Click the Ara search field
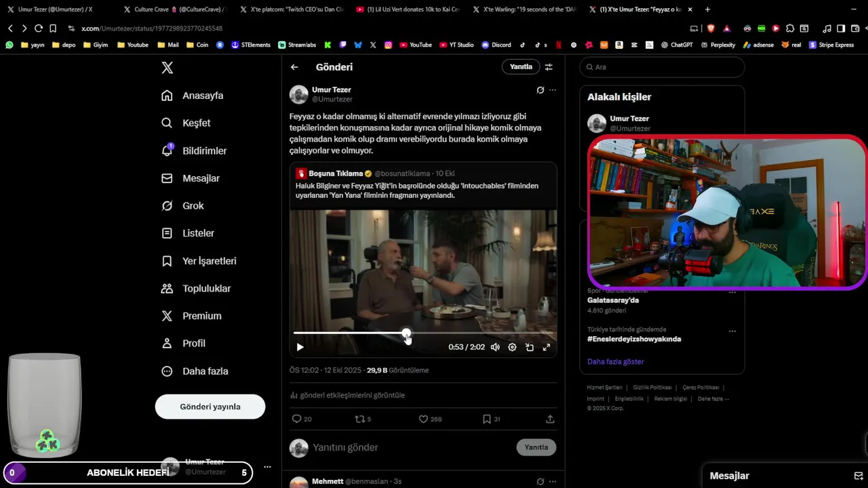 pyautogui.click(x=662, y=67)
